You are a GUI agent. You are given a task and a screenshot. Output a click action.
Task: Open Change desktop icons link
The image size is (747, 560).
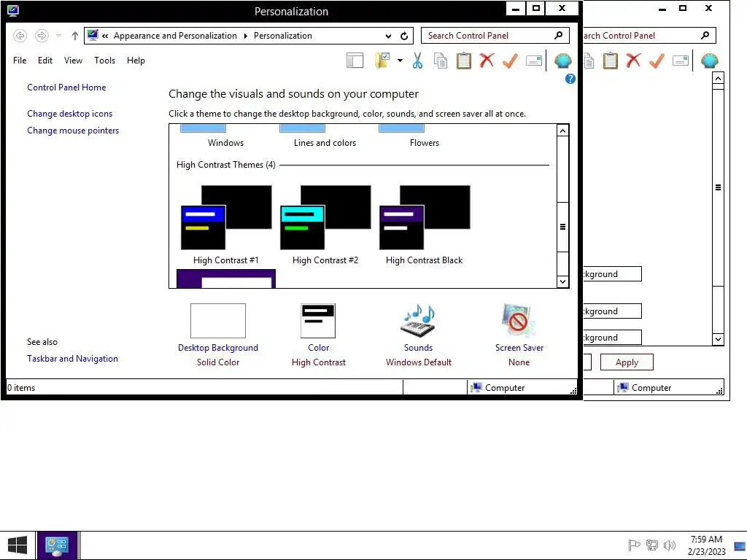tap(69, 114)
